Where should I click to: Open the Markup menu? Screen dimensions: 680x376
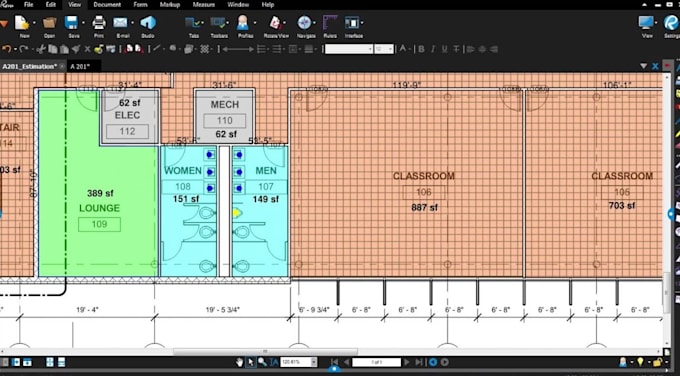click(170, 5)
